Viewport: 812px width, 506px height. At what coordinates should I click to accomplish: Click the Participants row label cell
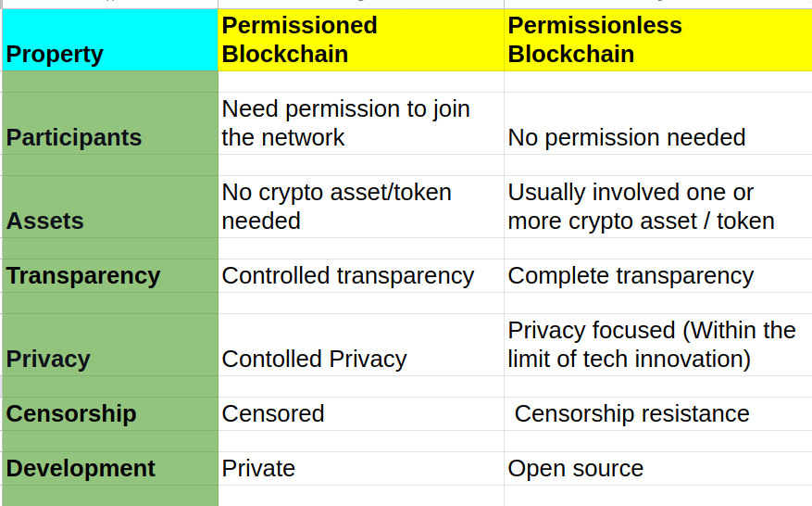coord(110,123)
